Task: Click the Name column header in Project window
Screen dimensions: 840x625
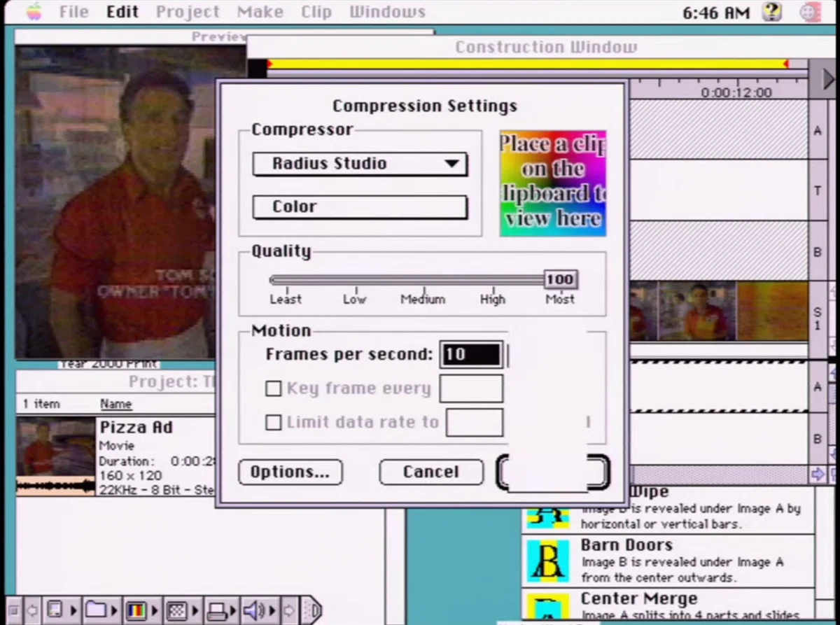Action: point(115,404)
